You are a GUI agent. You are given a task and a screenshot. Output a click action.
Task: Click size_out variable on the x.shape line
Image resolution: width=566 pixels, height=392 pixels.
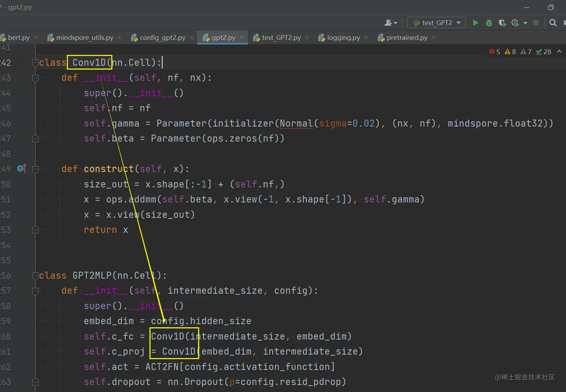(106, 184)
